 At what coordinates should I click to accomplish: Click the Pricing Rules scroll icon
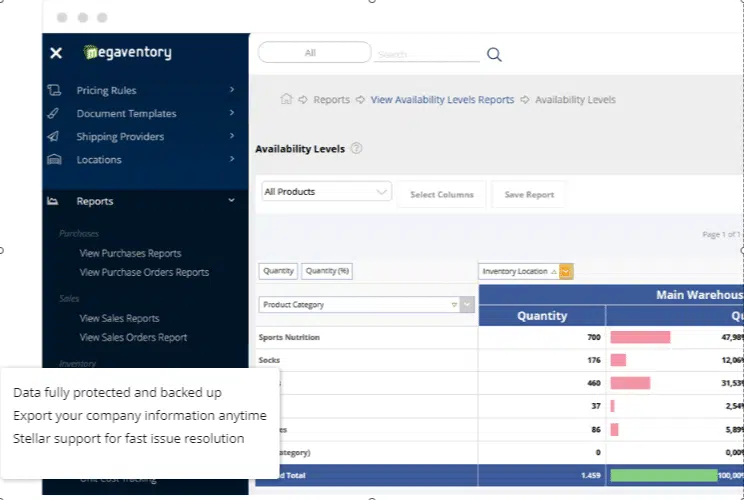54,90
